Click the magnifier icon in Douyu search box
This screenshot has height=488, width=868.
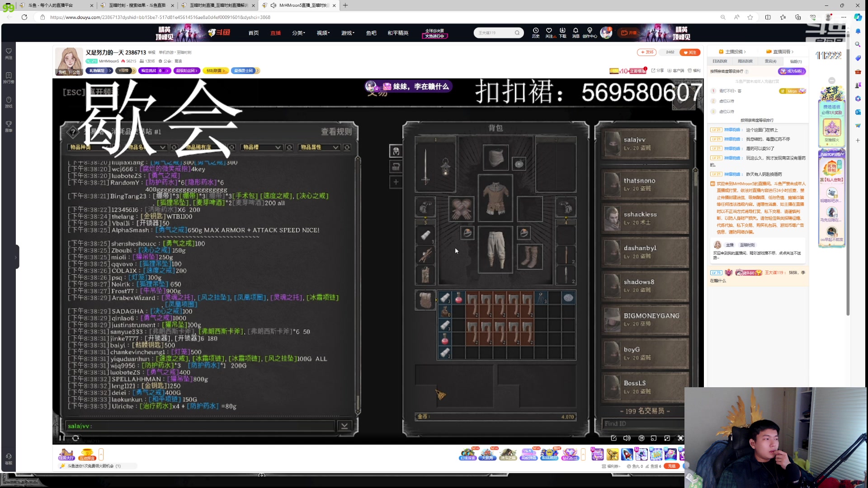[517, 33]
